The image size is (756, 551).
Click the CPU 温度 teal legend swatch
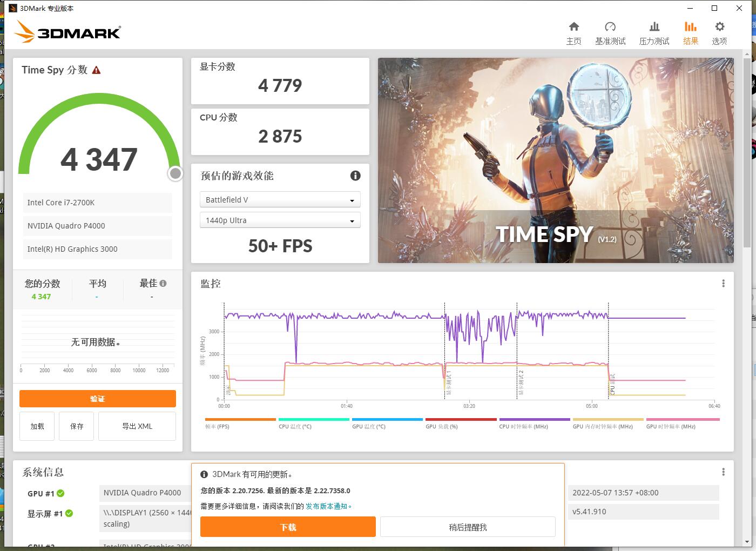pos(314,419)
